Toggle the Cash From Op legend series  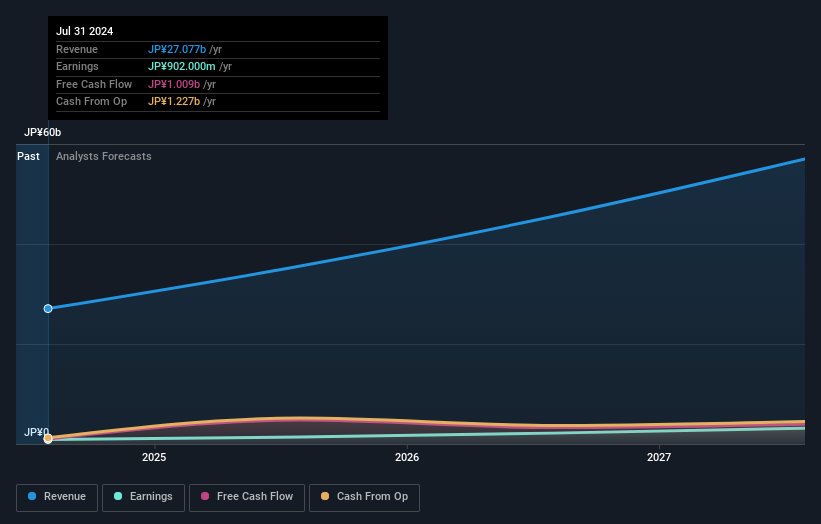pyautogui.click(x=364, y=497)
